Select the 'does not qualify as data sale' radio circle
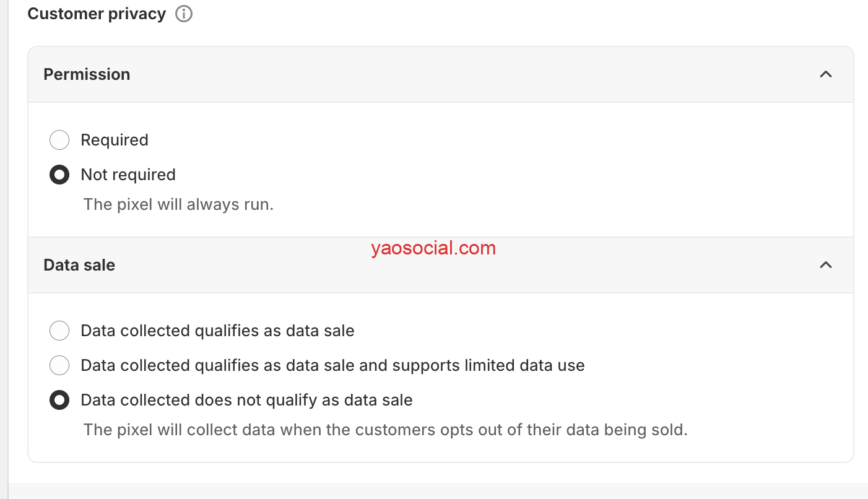This screenshot has height=499, width=868. (x=59, y=401)
